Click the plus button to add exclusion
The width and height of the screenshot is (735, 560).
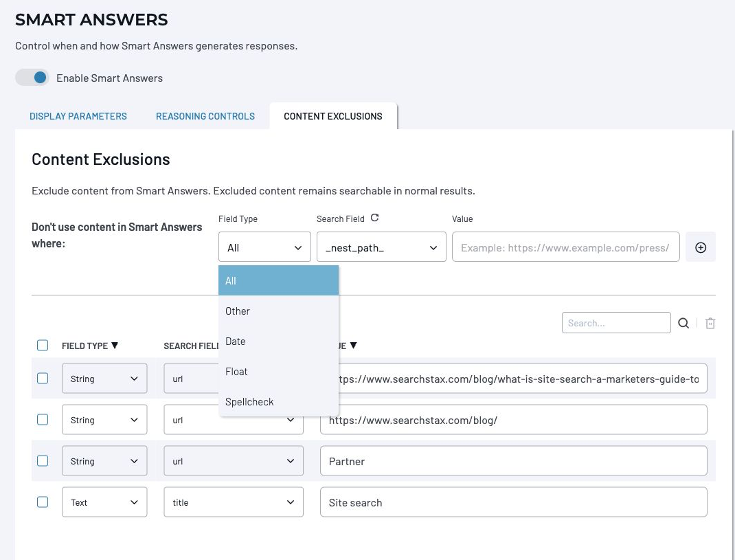coord(701,247)
